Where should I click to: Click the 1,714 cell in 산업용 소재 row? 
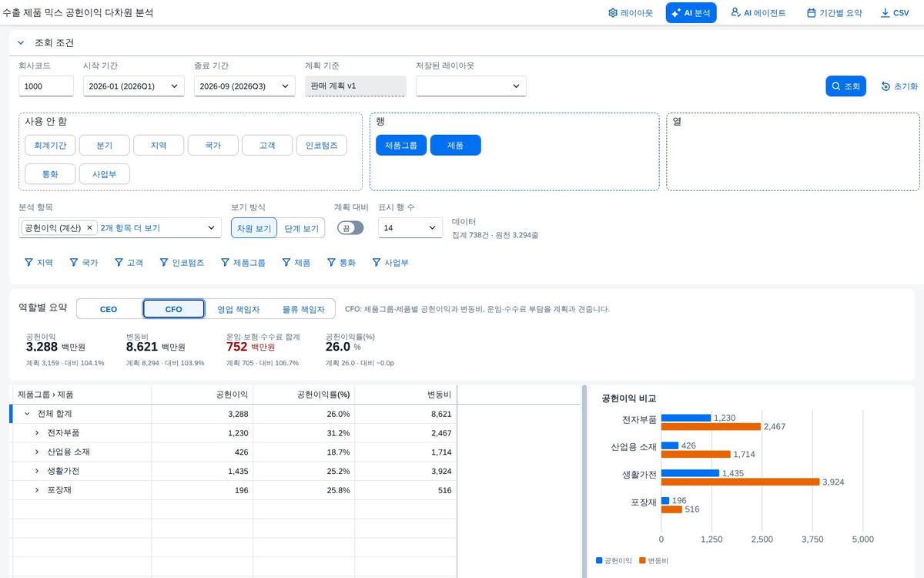tap(405, 452)
